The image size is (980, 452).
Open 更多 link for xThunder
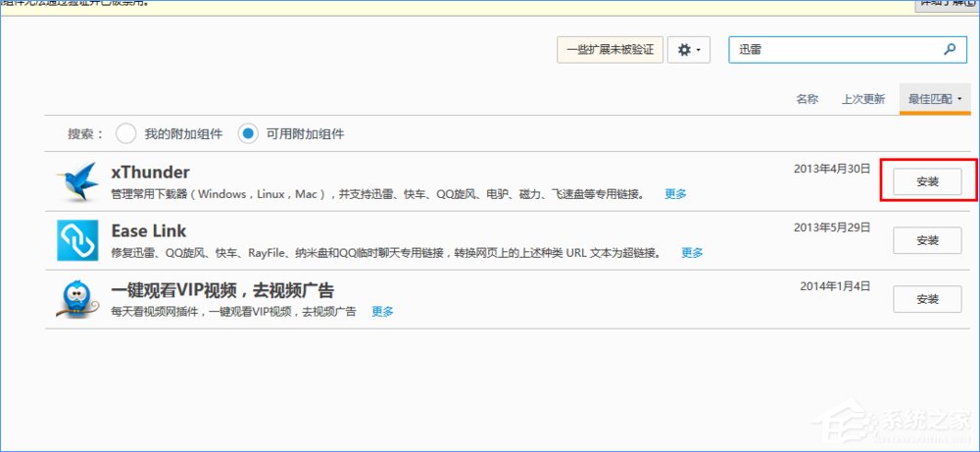coord(676,194)
